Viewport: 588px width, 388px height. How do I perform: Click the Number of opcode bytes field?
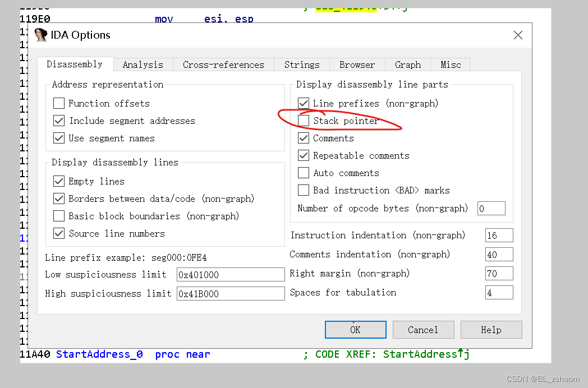491,209
